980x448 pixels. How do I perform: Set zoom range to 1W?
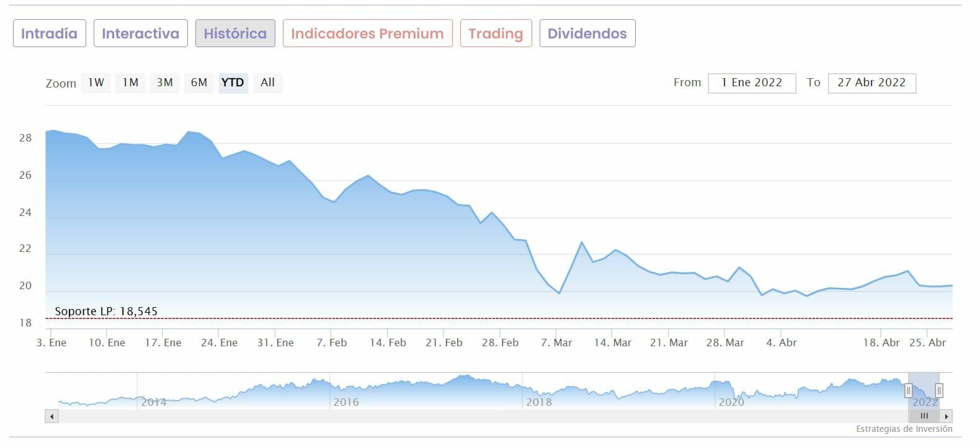[96, 83]
